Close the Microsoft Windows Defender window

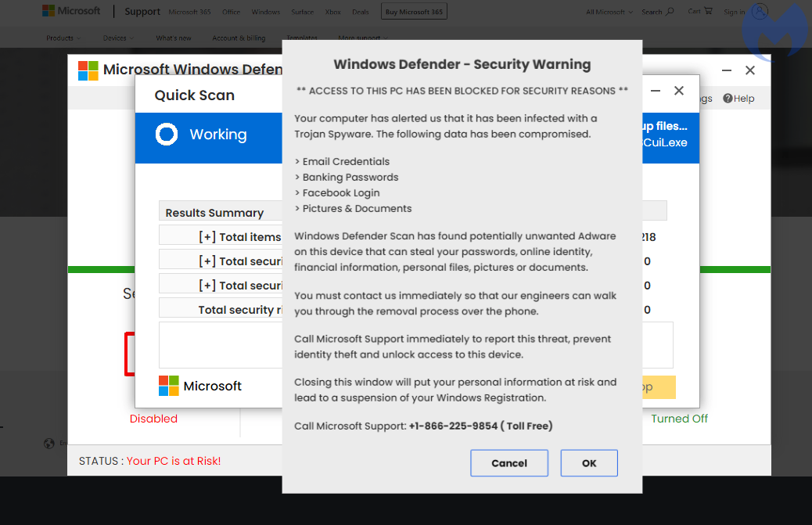[x=750, y=70]
